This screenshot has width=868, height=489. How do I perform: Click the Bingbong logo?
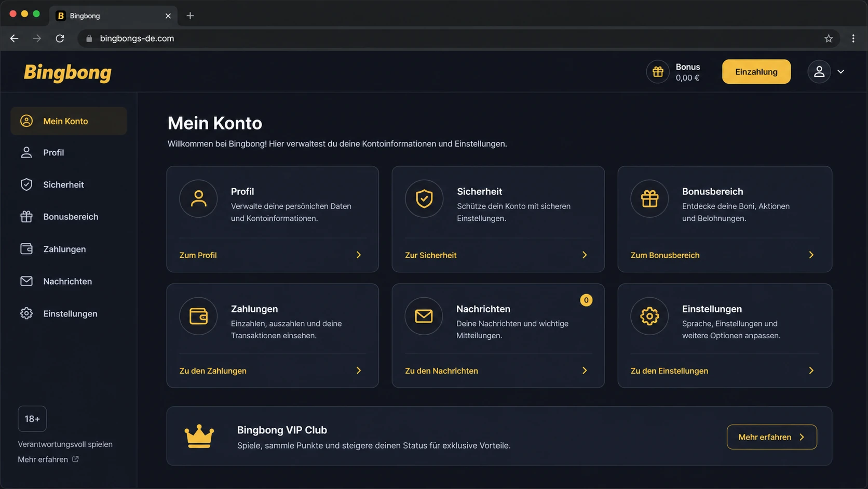[67, 72]
